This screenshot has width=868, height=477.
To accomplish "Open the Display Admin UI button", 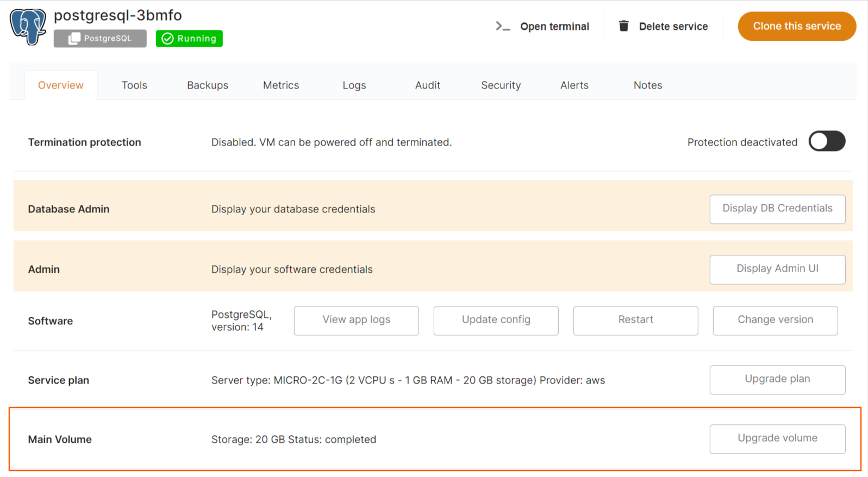I will (x=777, y=269).
